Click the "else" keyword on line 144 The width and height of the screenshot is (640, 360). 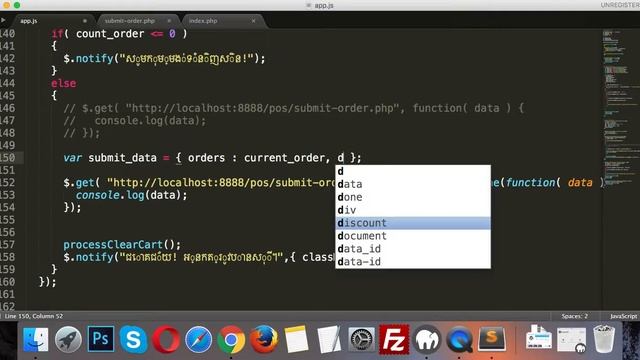pos(63,83)
